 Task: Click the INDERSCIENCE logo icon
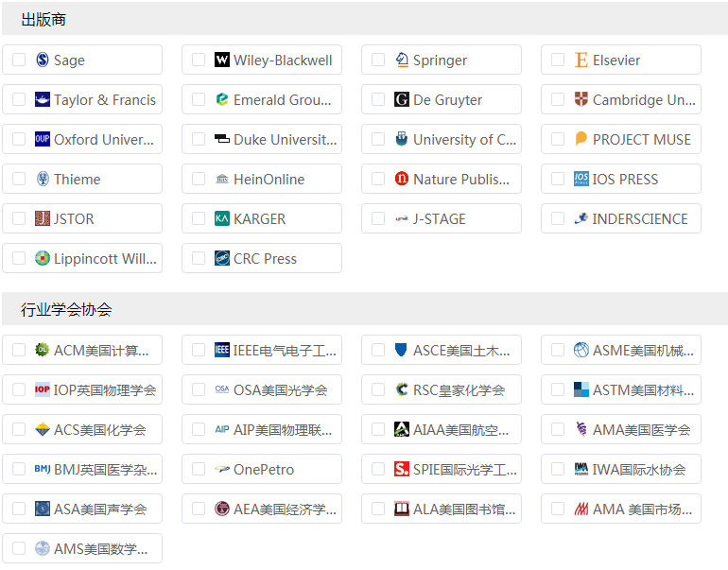[581, 218]
